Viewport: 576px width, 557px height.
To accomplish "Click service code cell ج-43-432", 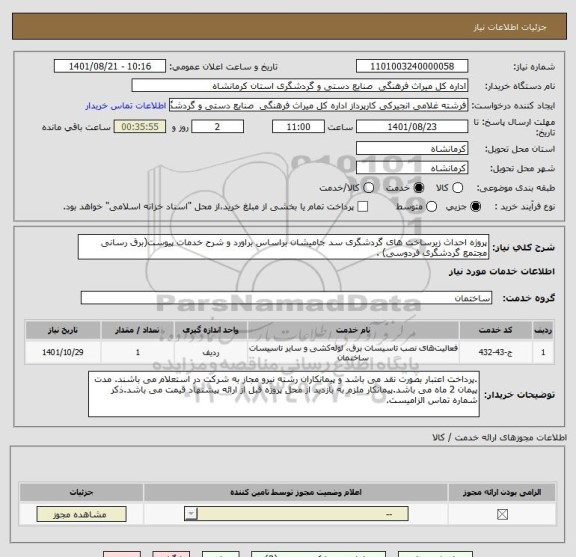I will (x=495, y=352).
